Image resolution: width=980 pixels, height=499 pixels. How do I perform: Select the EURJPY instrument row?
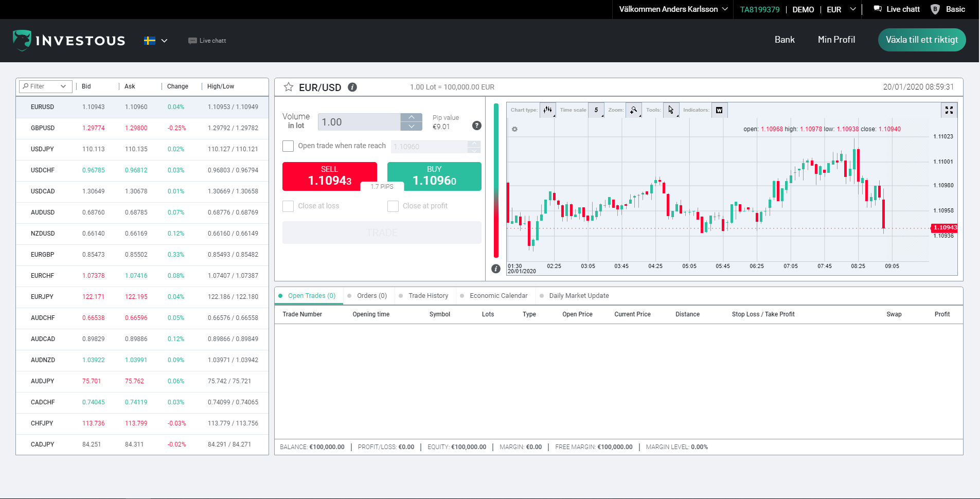pos(142,297)
